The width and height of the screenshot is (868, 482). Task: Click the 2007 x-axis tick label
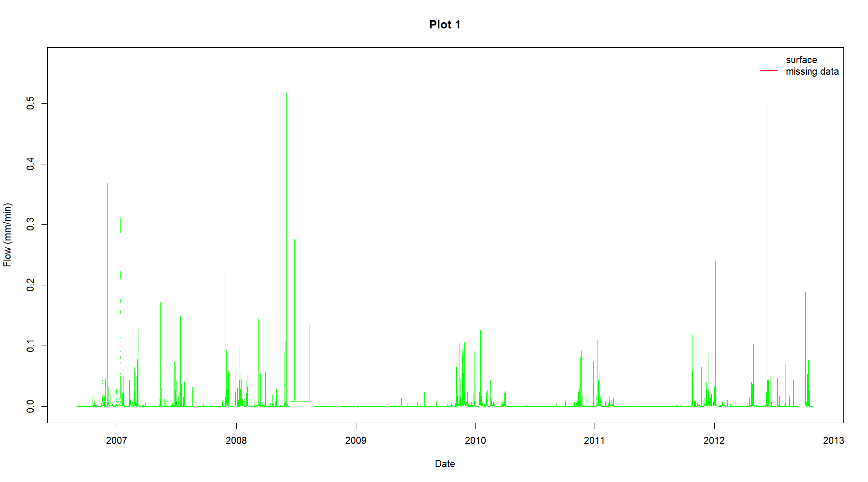[117, 440]
